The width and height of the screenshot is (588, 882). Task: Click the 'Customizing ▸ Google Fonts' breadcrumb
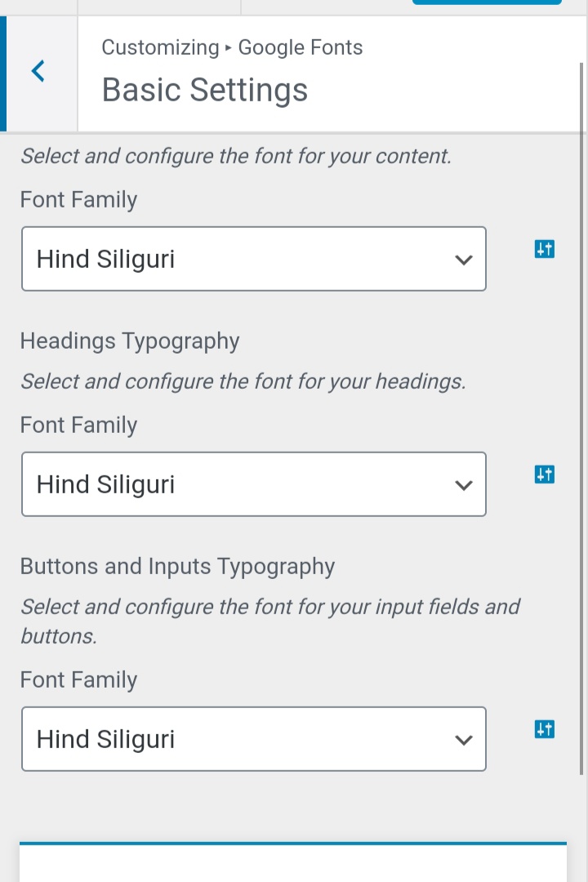tap(232, 47)
